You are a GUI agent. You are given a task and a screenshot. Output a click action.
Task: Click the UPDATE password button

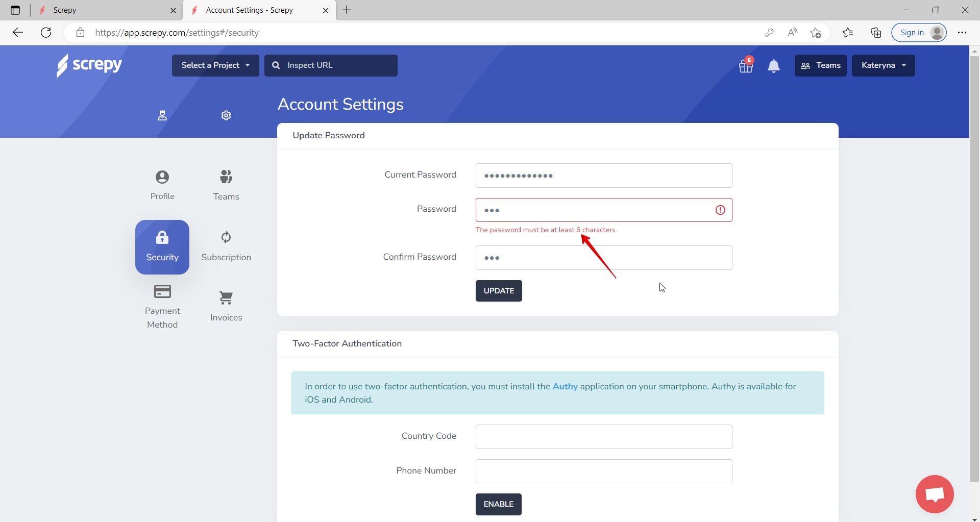tap(499, 291)
